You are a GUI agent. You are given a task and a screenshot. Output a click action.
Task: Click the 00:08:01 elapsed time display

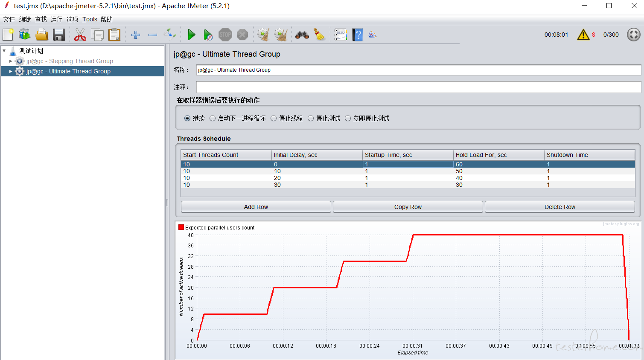click(556, 35)
